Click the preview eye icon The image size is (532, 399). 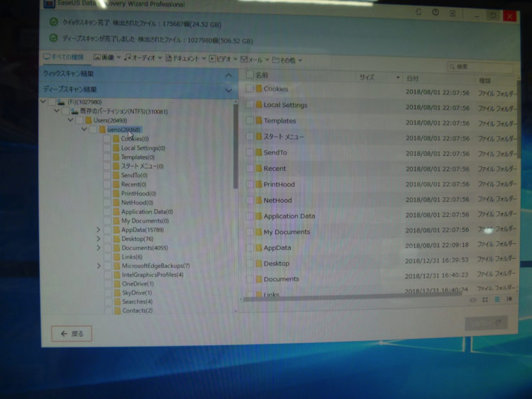472,300
